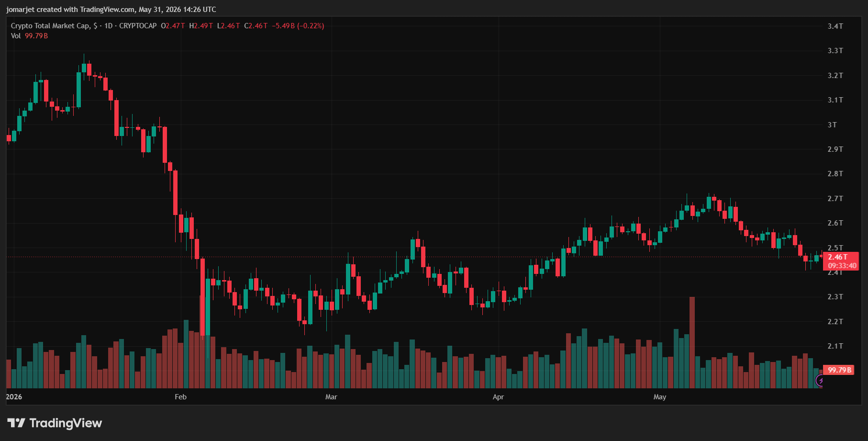Click the "2.9T" price axis label
The width and height of the screenshot is (868, 441).
click(x=835, y=149)
